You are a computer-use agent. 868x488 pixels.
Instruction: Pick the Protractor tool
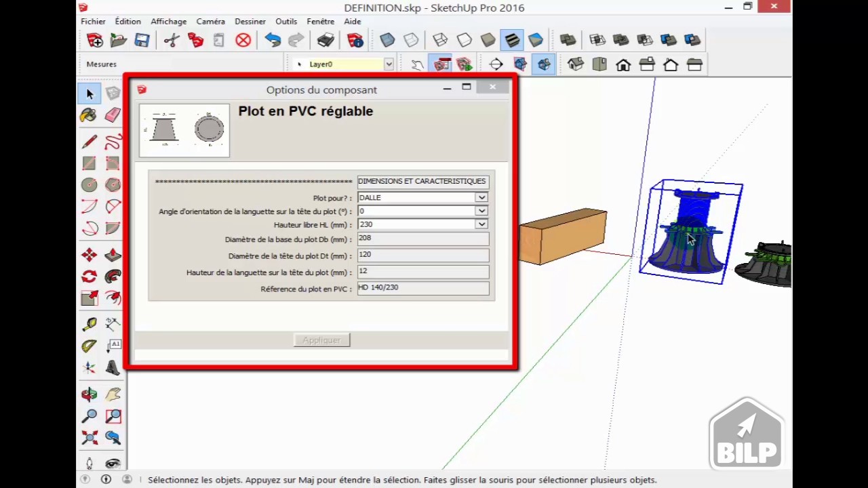[x=89, y=346]
